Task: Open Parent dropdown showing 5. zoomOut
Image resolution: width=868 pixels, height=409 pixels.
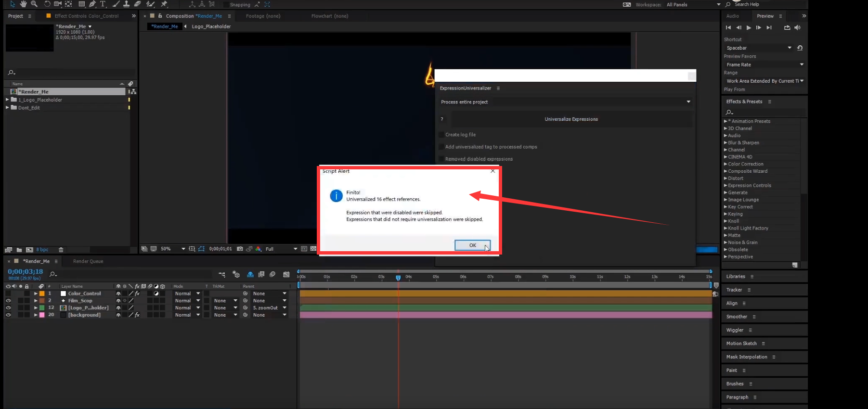Action: (x=270, y=308)
